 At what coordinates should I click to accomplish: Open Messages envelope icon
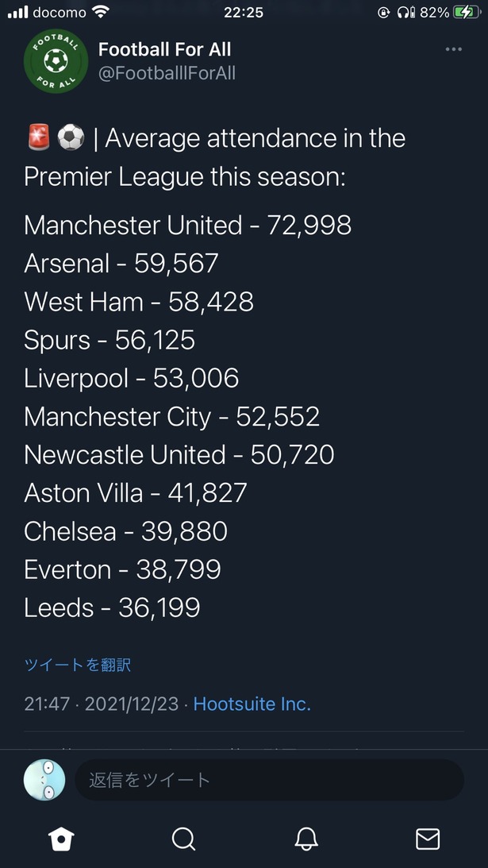(x=428, y=839)
